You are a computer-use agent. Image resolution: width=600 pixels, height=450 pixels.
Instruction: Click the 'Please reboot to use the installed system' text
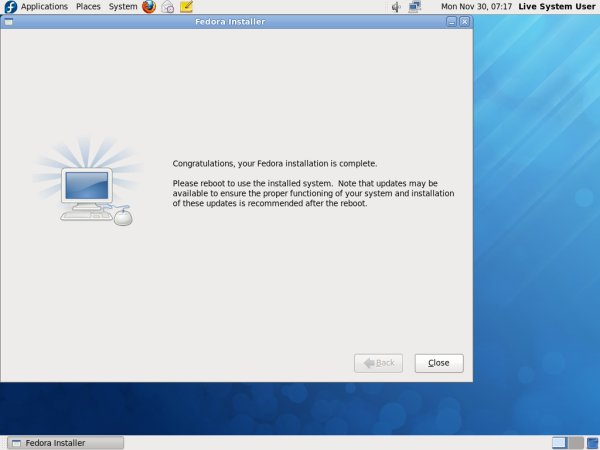coord(252,183)
